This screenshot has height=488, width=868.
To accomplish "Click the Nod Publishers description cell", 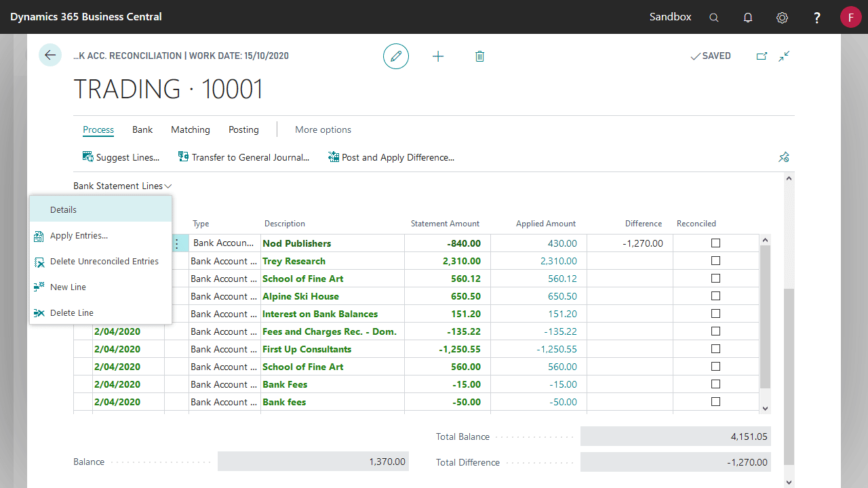I will [x=332, y=243].
